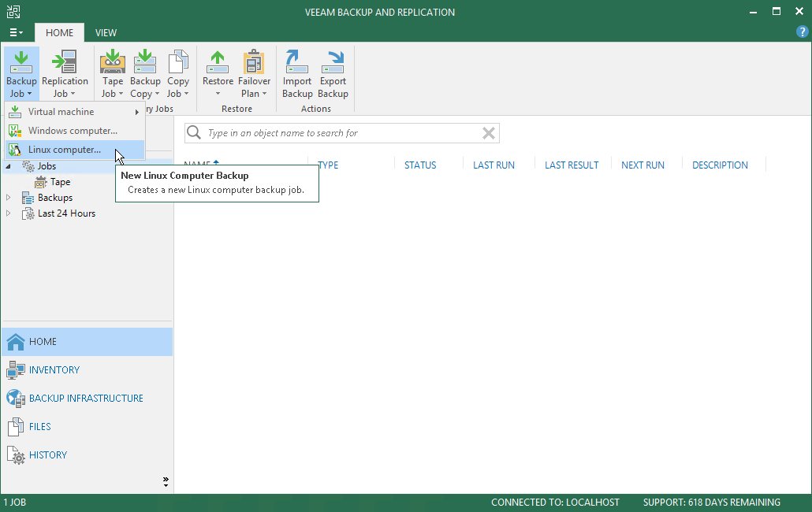Open the Failover Plan menu
This screenshot has height=512, width=812.
pyautogui.click(x=254, y=74)
